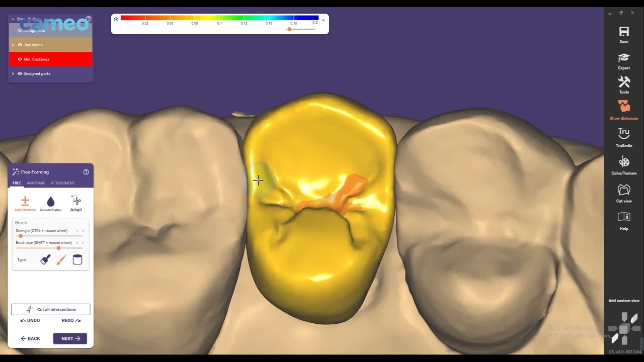Click the Designed parts label

[37, 73]
